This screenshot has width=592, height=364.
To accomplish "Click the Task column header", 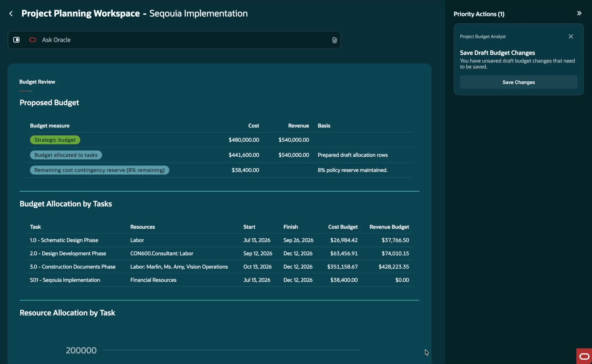I will click(x=35, y=227).
